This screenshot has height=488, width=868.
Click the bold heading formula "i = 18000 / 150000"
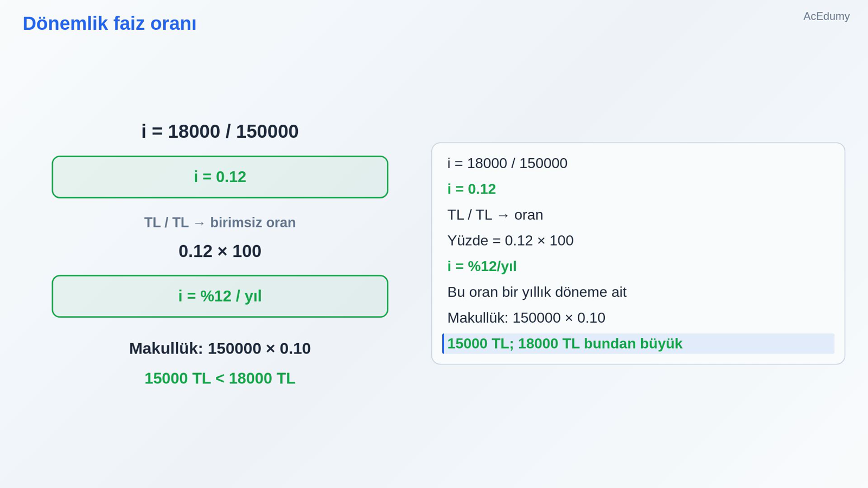pyautogui.click(x=220, y=132)
